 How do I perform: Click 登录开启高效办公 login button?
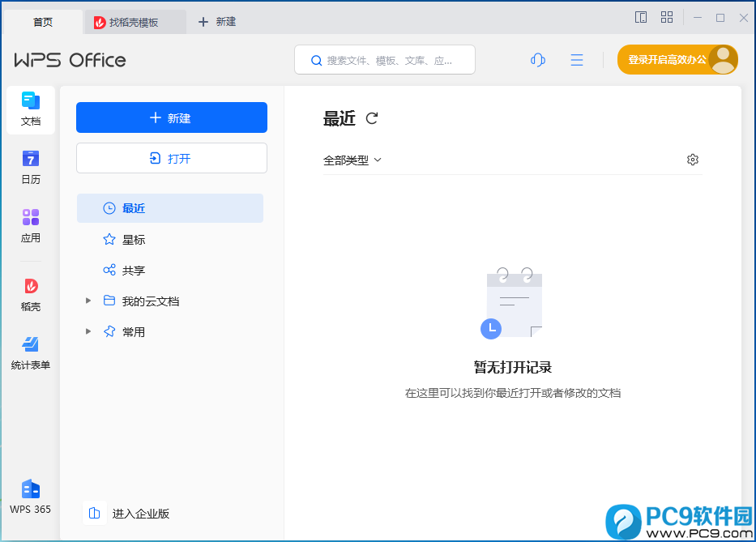(x=677, y=59)
